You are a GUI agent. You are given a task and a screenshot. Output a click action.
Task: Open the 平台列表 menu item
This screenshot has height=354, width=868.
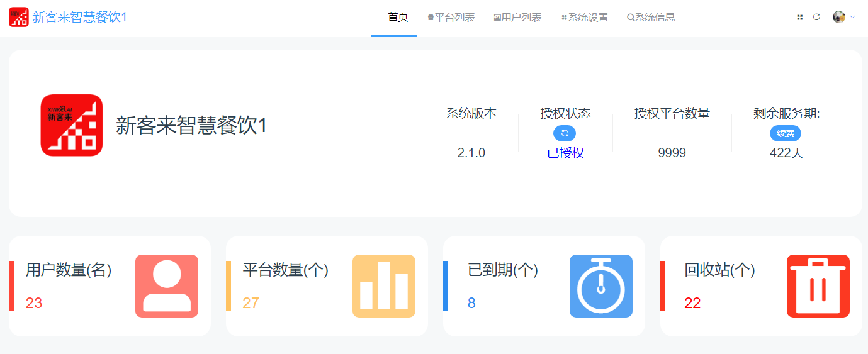coord(451,18)
